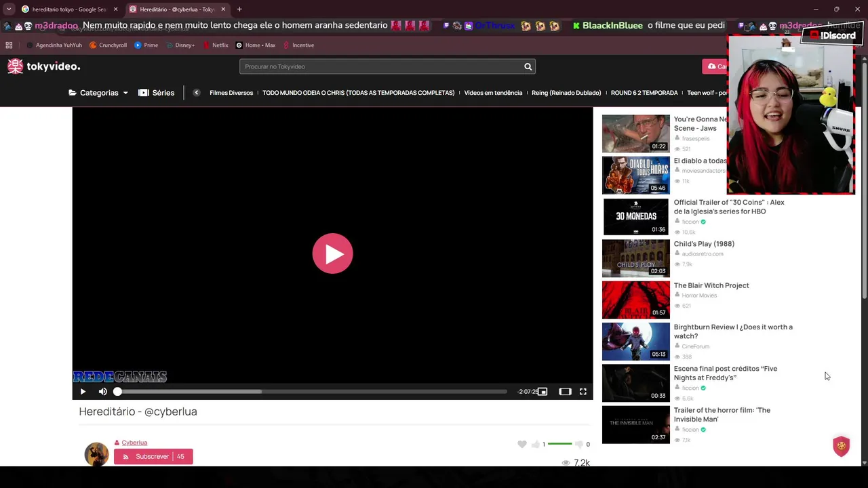Open the Brightburn review thumbnail
Screen dimensions: 868x488
tap(635, 342)
